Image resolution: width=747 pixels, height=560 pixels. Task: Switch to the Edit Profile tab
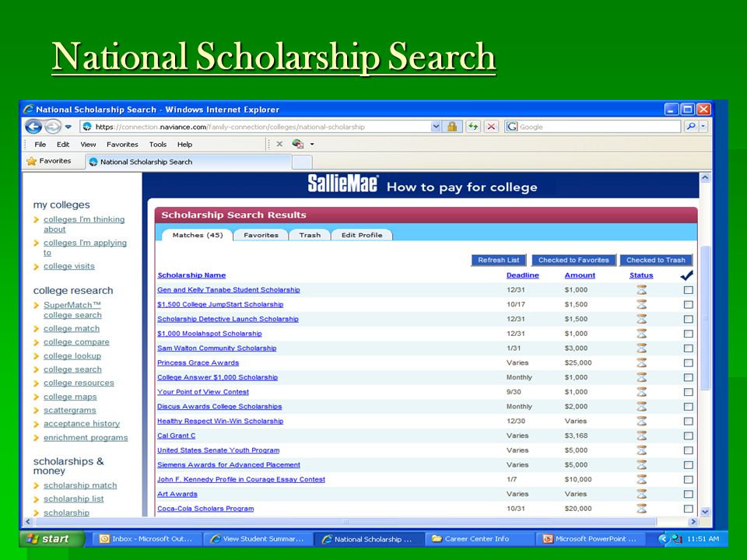362,235
